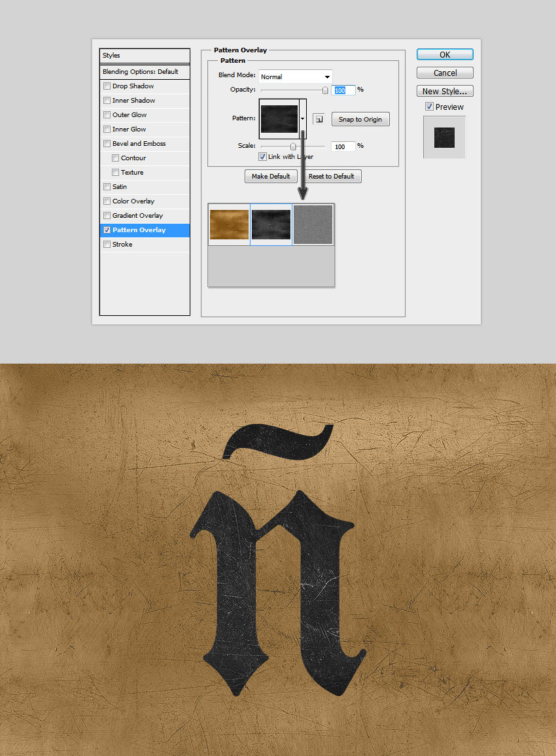Enable the Drop Shadow checkbox

107,86
